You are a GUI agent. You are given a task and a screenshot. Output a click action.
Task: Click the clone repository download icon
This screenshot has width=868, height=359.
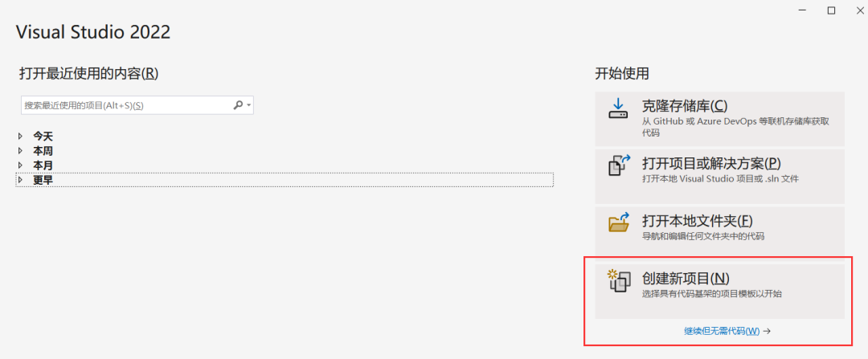[618, 109]
